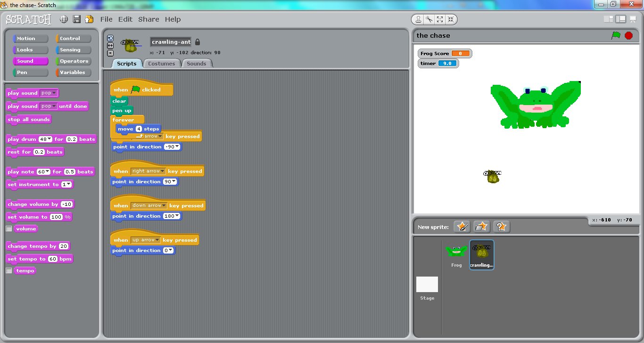The image size is (644, 343).
Task: Click the timer monitor on stage
Action: (438, 63)
